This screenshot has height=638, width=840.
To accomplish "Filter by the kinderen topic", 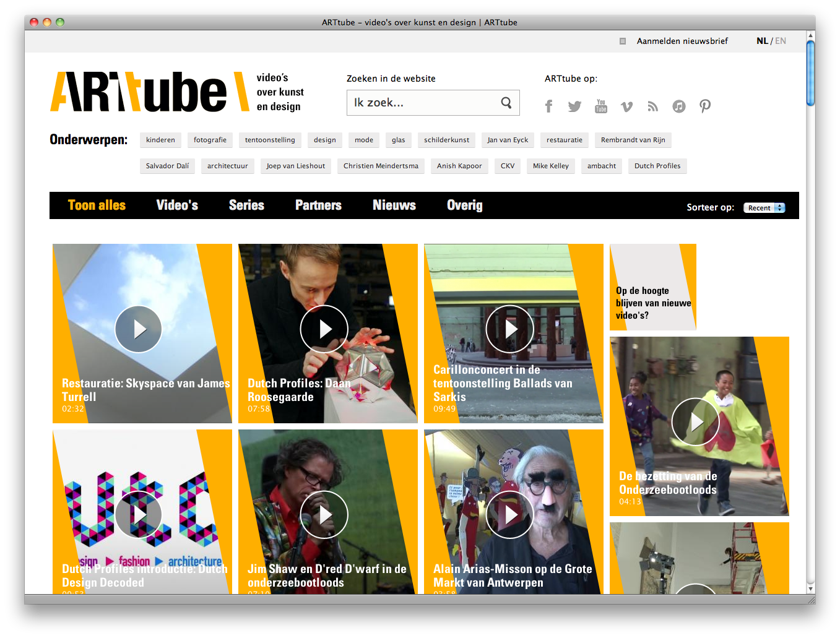I will [x=160, y=140].
